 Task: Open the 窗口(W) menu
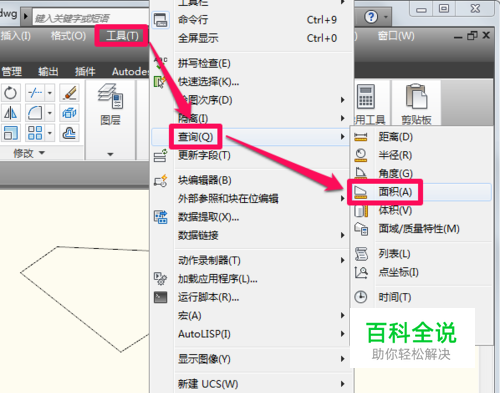(396, 36)
